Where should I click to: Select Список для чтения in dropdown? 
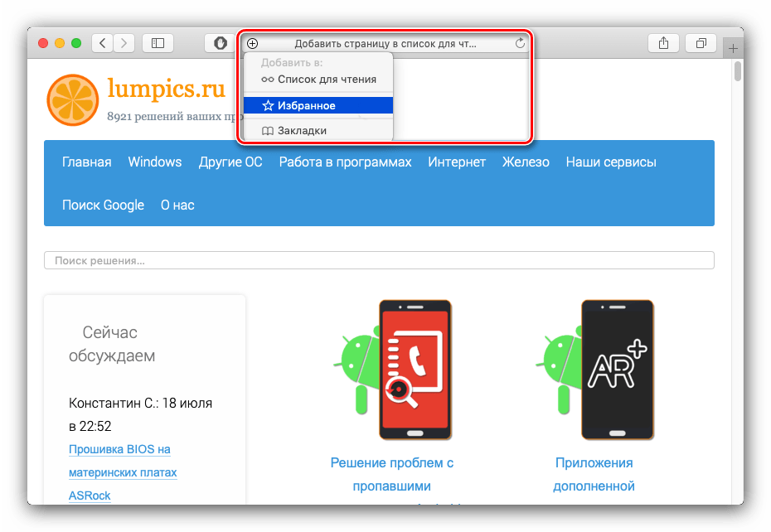tap(318, 80)
